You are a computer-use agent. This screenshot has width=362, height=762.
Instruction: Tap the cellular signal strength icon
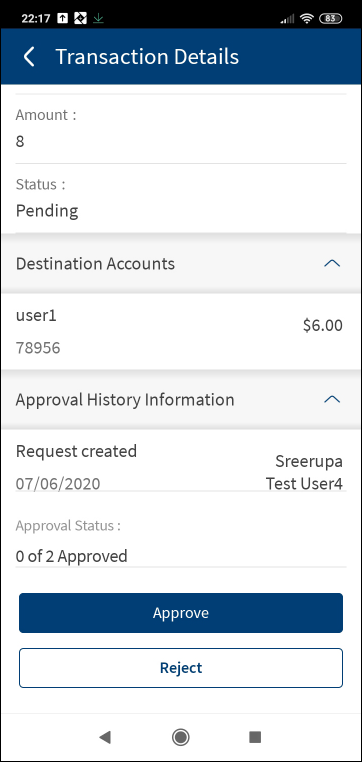pyautogui.click(x=288, y=18)
